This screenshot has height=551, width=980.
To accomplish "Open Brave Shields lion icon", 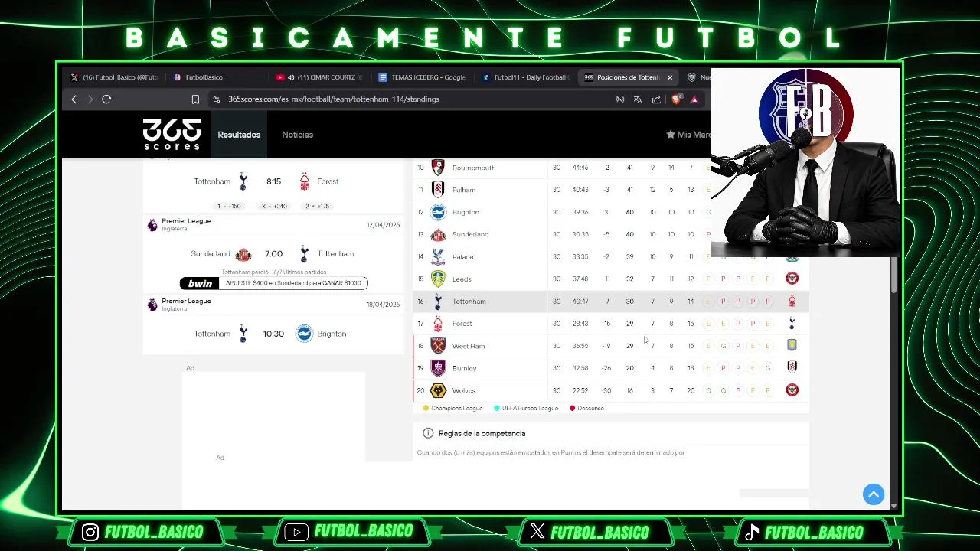I will [x=676, y=99].
